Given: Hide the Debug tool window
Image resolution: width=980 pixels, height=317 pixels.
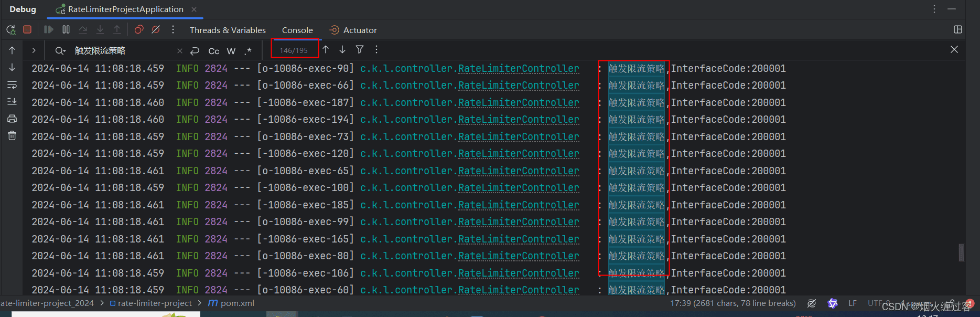Looking at the screenshot, I should pos(952,9).
